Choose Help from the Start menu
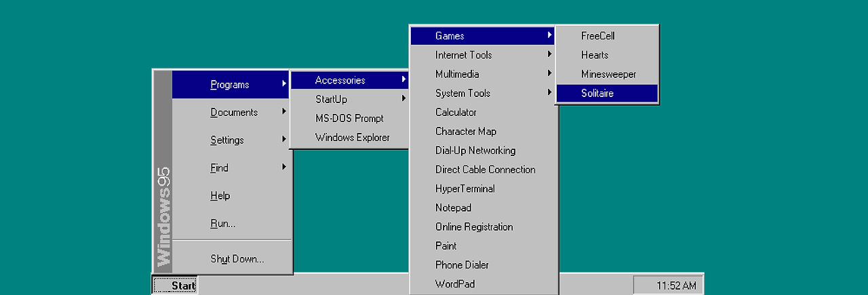Viewport: 868px width, 295px height. [x=231, y=196]
